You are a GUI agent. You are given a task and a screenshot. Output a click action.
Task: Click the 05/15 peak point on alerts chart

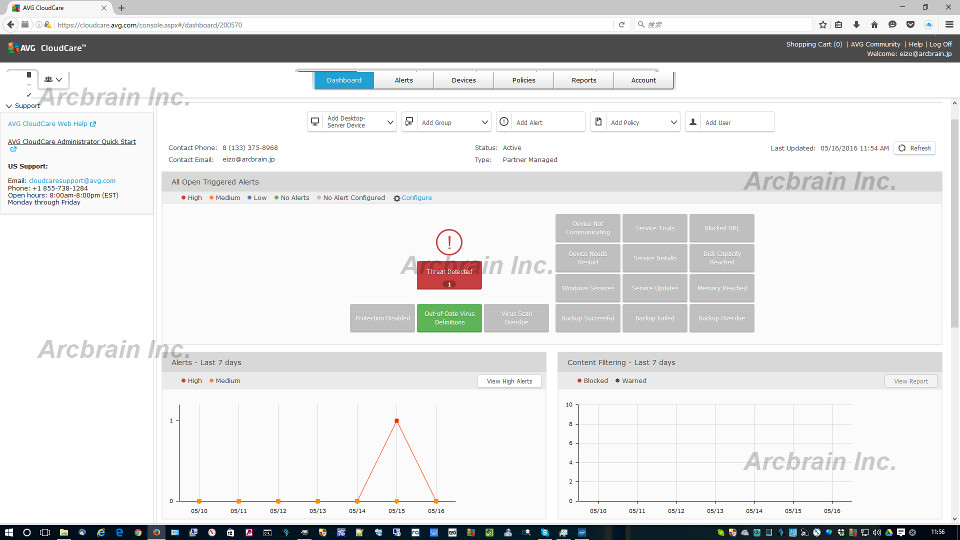(x=397, y=421)
